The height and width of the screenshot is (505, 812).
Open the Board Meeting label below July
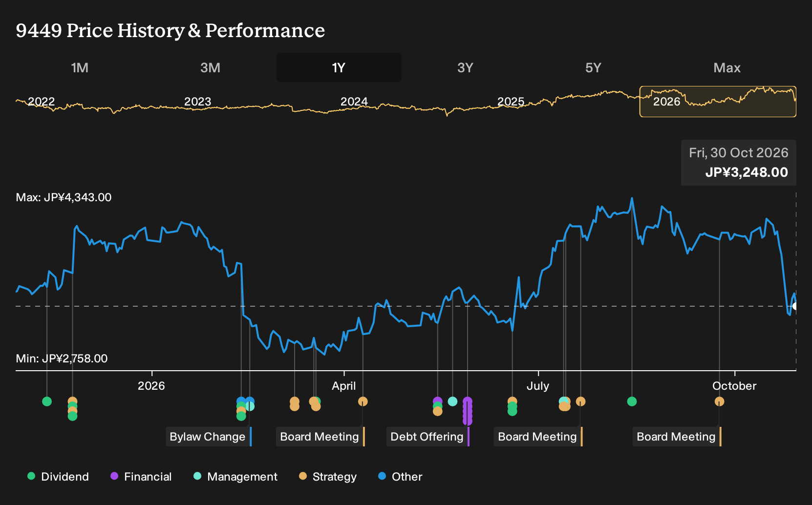[x=538, y=437]
